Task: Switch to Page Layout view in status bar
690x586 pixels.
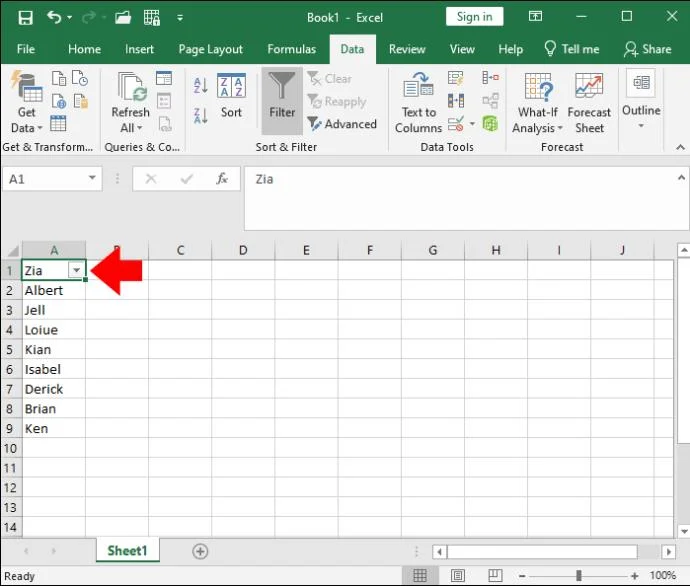Action: click(458, 575)
